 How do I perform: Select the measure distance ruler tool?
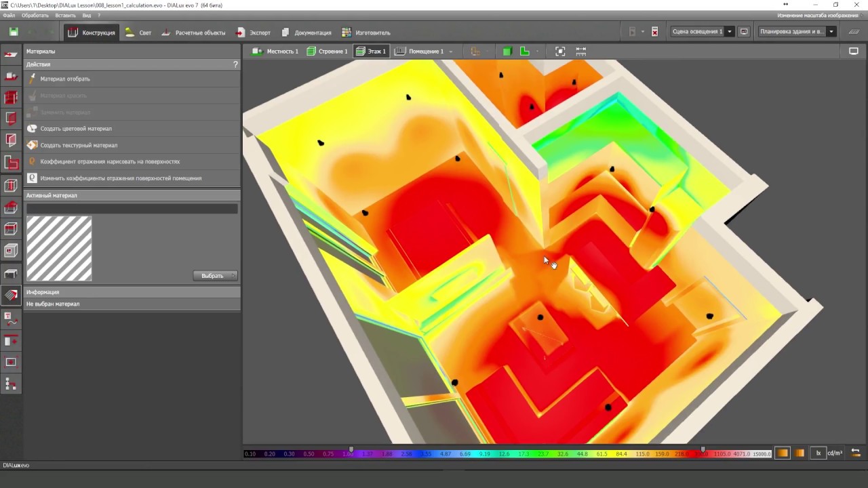tap(581, 52)
